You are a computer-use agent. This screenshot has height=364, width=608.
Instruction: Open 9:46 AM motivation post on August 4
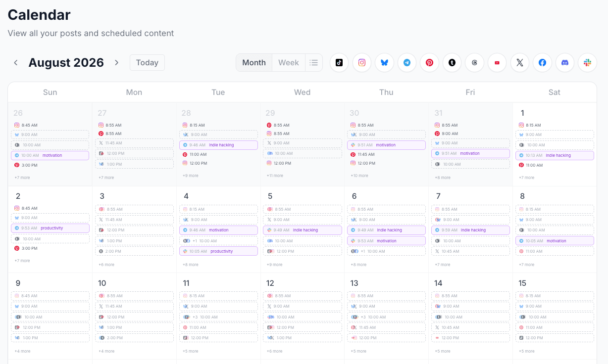pyautogui.click(x=218, y=230)
